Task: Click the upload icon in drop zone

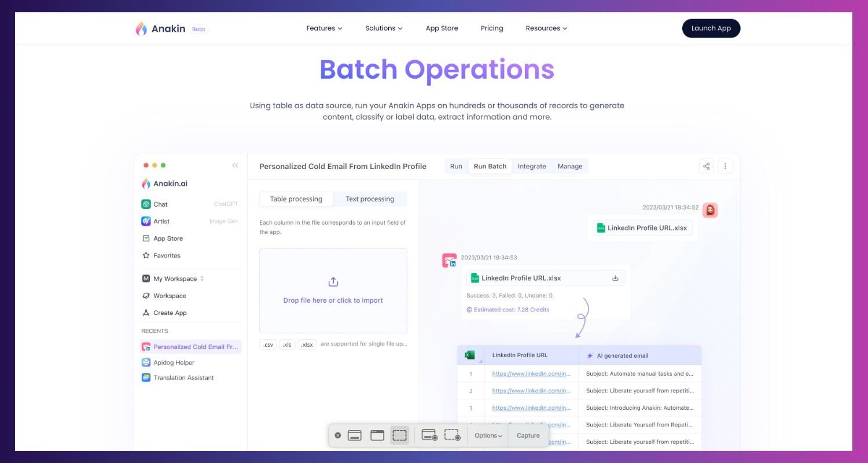Action: point(333,282)
